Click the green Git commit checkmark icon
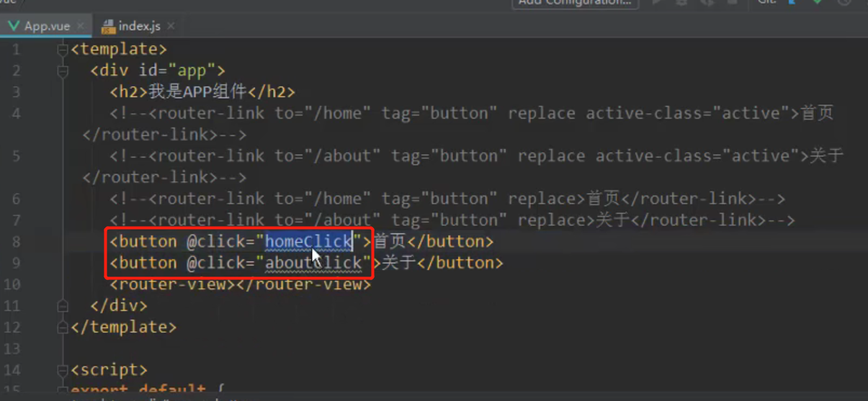 [817, 3]
